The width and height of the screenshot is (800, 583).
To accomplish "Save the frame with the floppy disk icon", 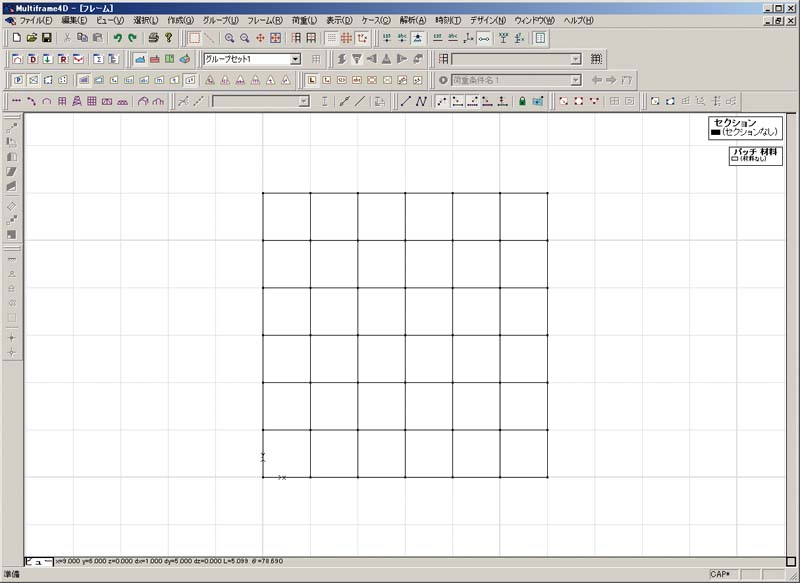I will 46,38.
